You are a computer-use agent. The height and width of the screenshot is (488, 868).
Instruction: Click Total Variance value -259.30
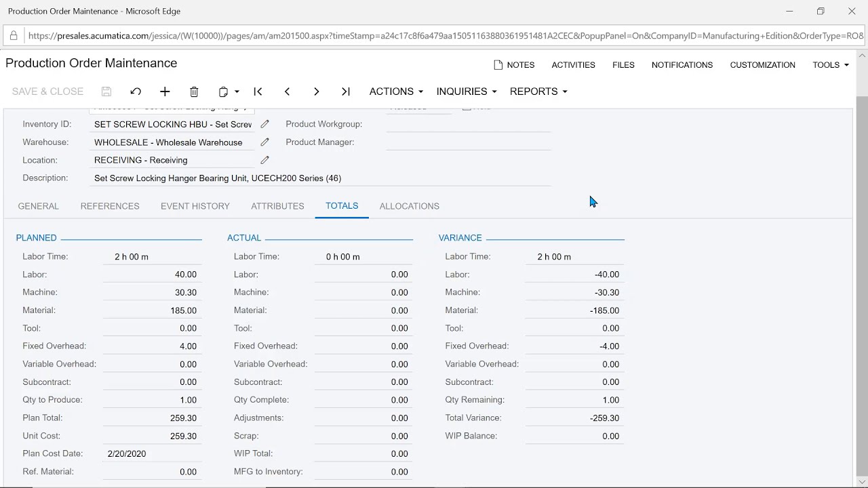[575, 418]
